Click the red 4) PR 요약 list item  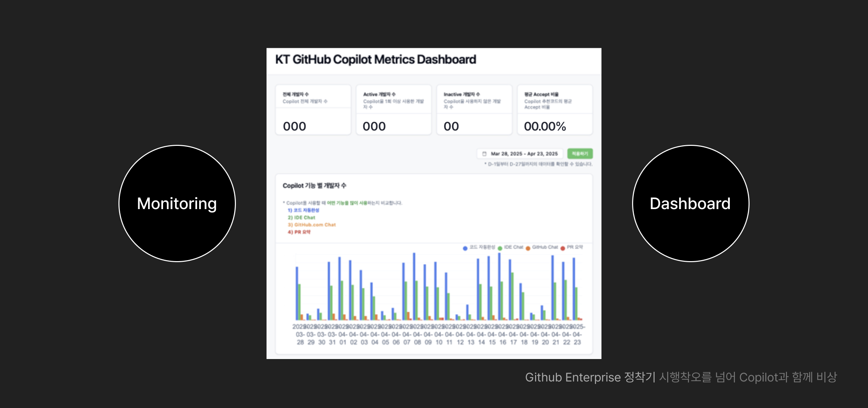[x=299, y=232]
